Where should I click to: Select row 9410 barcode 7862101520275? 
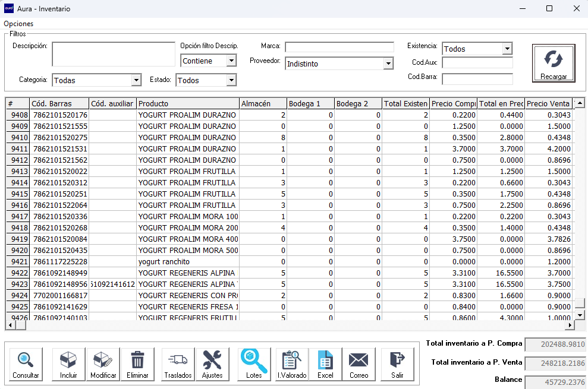(60, 138)
